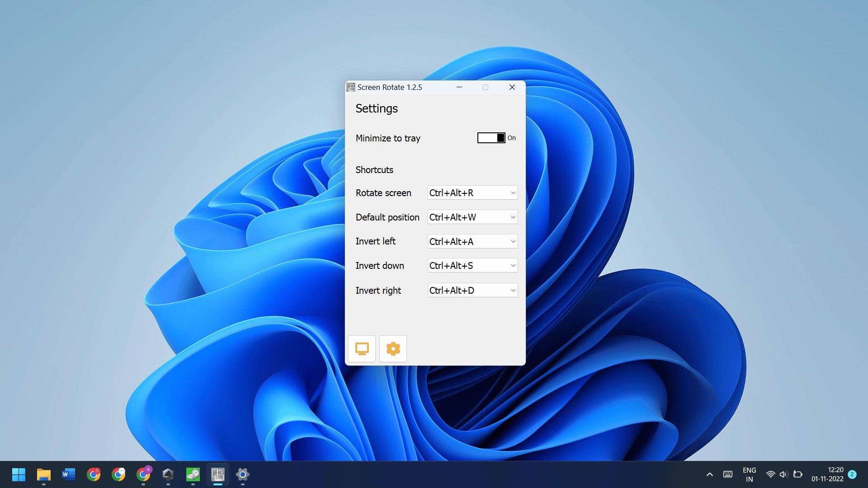Click the Invert down label

click(380, 266)
